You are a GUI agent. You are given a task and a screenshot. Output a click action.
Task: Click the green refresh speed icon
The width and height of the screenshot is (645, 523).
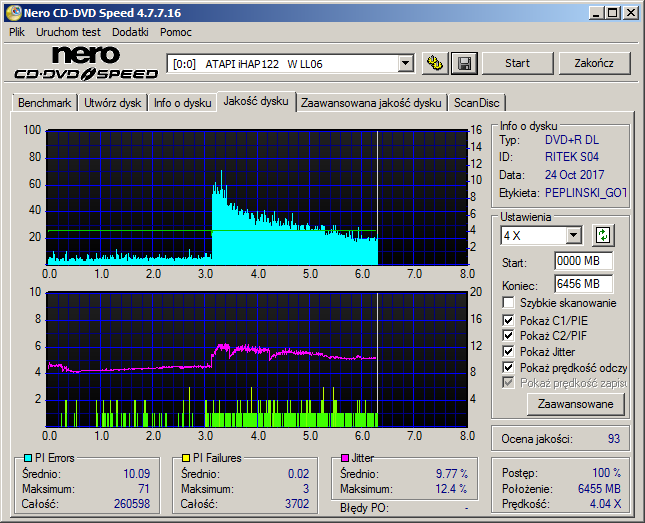(x=603, y=235)
